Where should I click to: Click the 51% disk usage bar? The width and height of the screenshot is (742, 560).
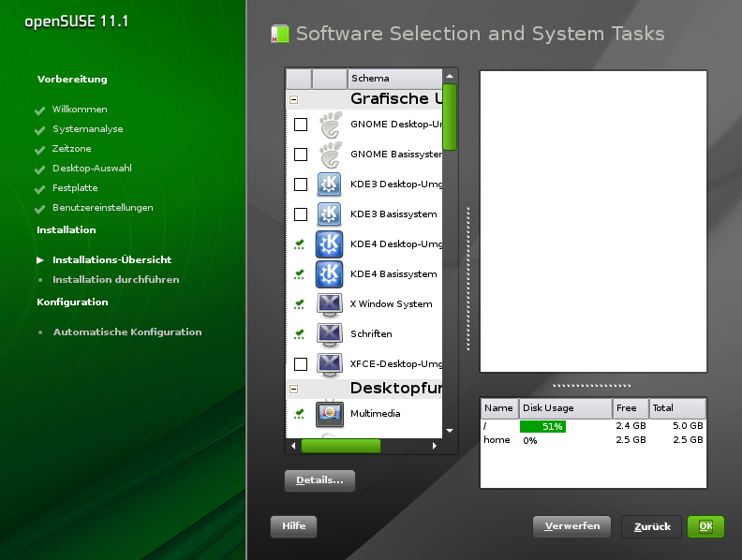542,426
